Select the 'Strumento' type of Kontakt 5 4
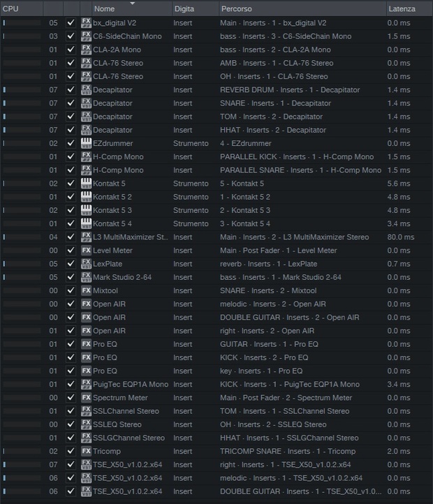 point(191,223)
